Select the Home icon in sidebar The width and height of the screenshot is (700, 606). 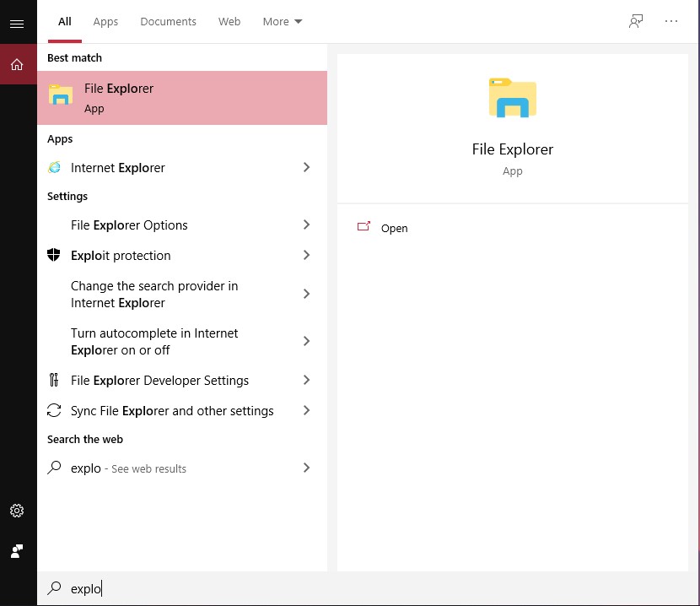(17, 64)
